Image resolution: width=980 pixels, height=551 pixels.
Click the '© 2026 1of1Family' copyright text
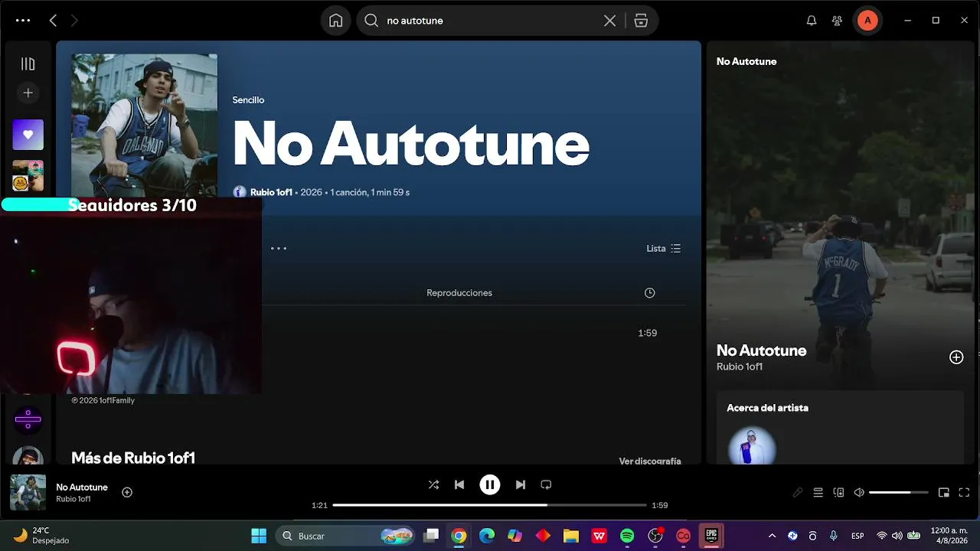[x=103, y=400]
